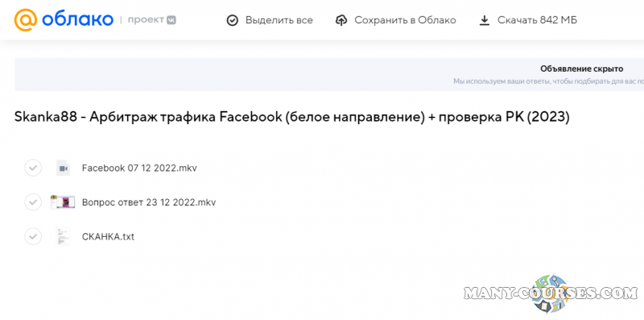Open file Facebook 07 12 2022.mkv
This screenshot has height=320, width=644.
(139, 168)
